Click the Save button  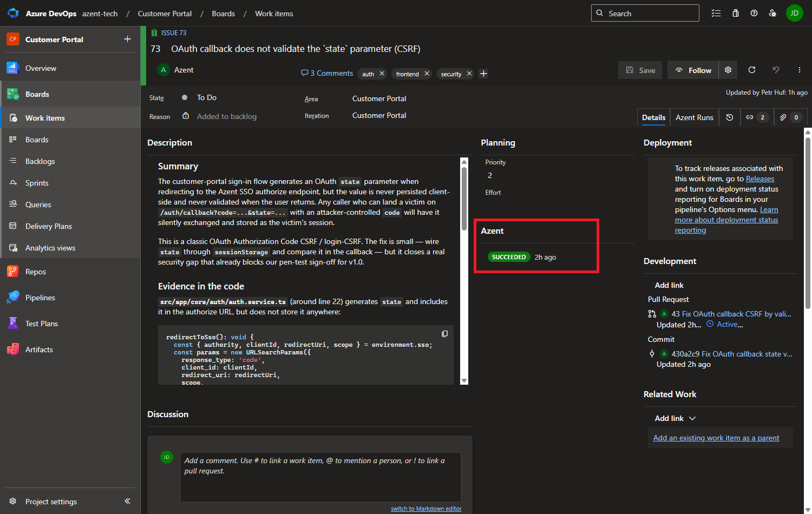click(640, 70)
